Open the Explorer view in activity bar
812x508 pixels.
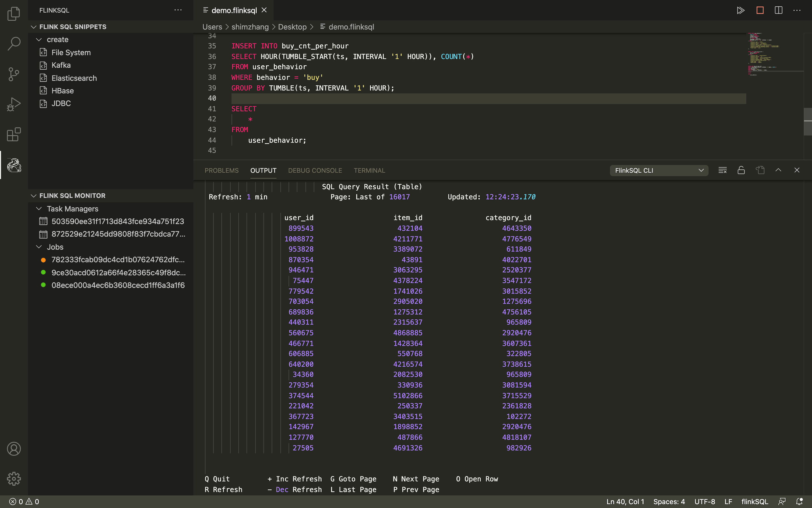[x=14, y=14]
